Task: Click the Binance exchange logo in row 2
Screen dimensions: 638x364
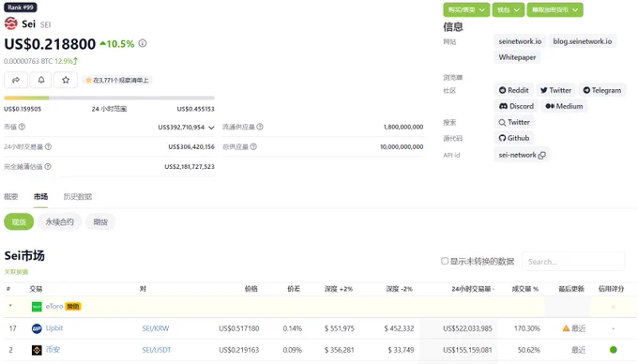Action: click(37, 350)
